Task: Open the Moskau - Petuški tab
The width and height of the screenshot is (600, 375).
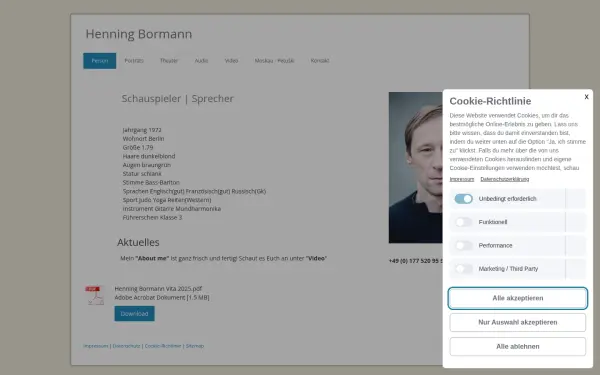Action: [x=274, y=61]
